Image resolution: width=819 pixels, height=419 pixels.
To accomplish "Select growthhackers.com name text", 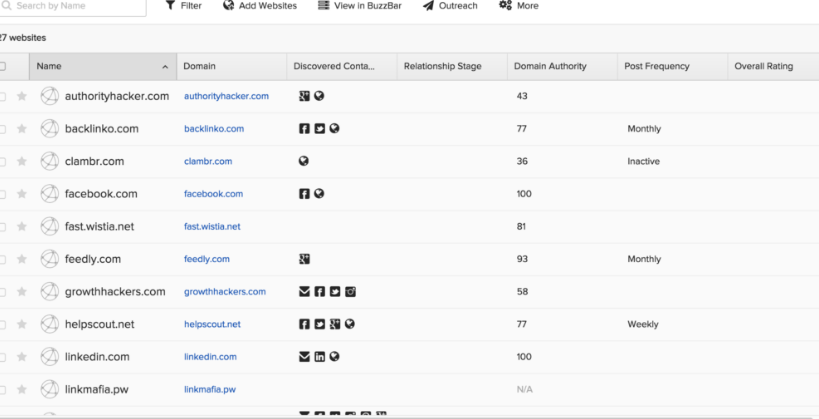I will point(115,292).
